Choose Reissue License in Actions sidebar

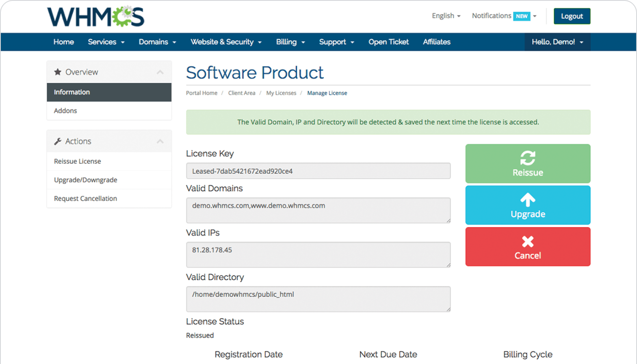[x=109, y=161]
